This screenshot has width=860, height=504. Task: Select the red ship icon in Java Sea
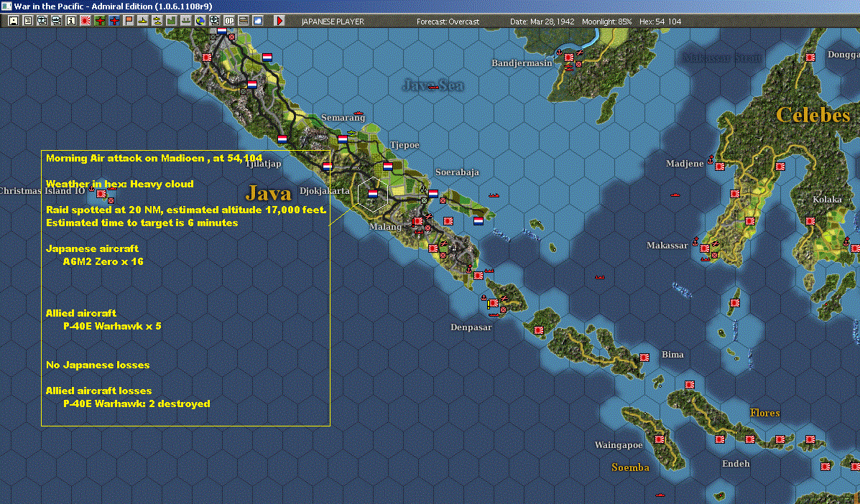pos(434,87)
